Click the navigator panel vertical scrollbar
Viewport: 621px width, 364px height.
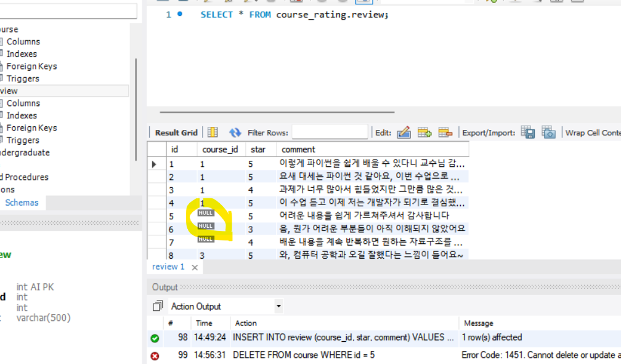click(x=136, y=110)
